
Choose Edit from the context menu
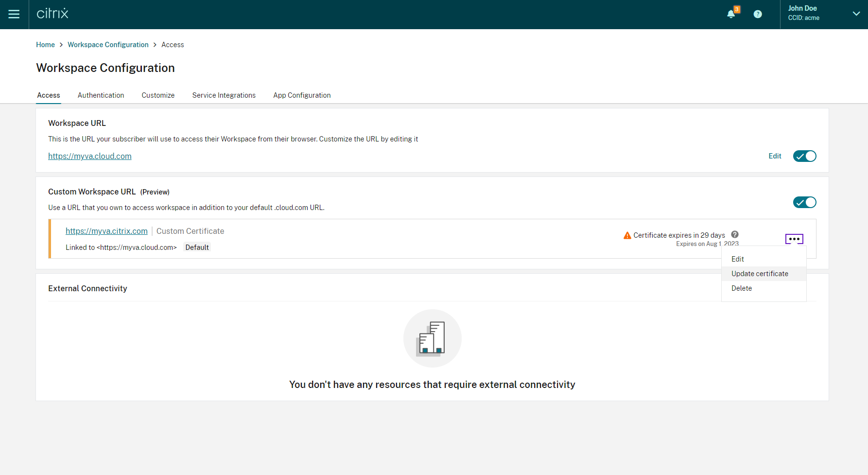coord(764,259)
